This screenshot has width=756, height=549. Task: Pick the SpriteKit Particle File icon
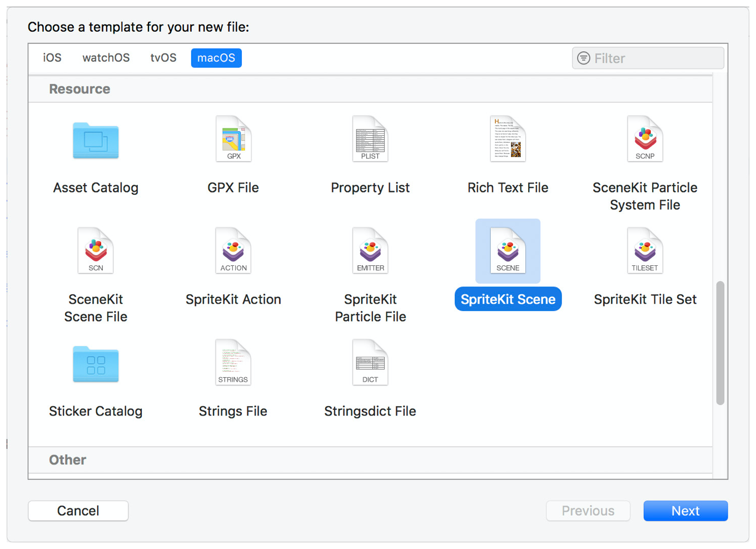pyautogui.click(x=370, y=251)
